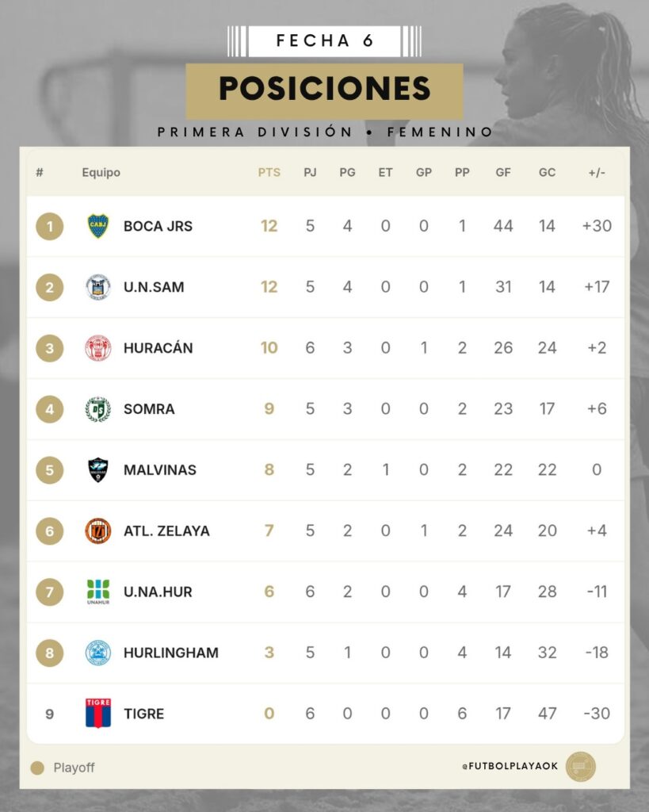Select the UNAHUR green logo
The height and width of the screenshot is (812, 649).
point(98,591)
